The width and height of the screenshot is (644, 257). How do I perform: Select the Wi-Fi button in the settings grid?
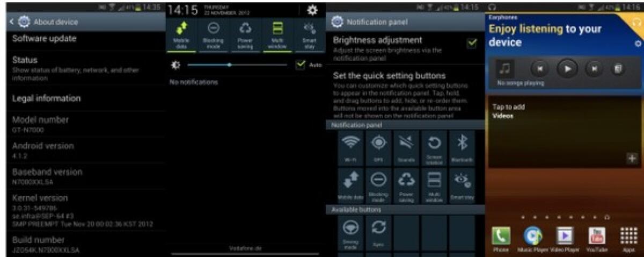click(350, 147)
